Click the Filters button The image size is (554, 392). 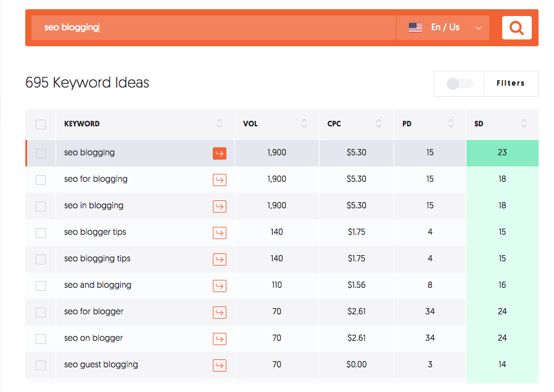coord(511,83)
